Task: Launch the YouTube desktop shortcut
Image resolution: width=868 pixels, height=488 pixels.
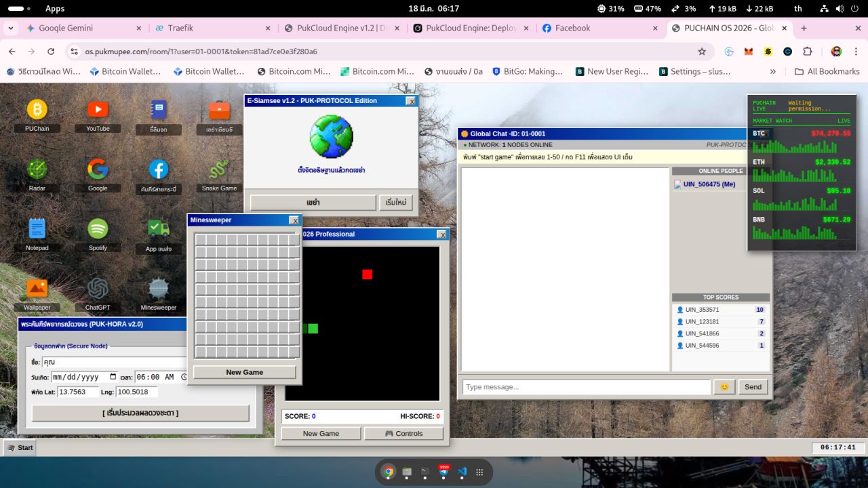Action: pos(98,110)
